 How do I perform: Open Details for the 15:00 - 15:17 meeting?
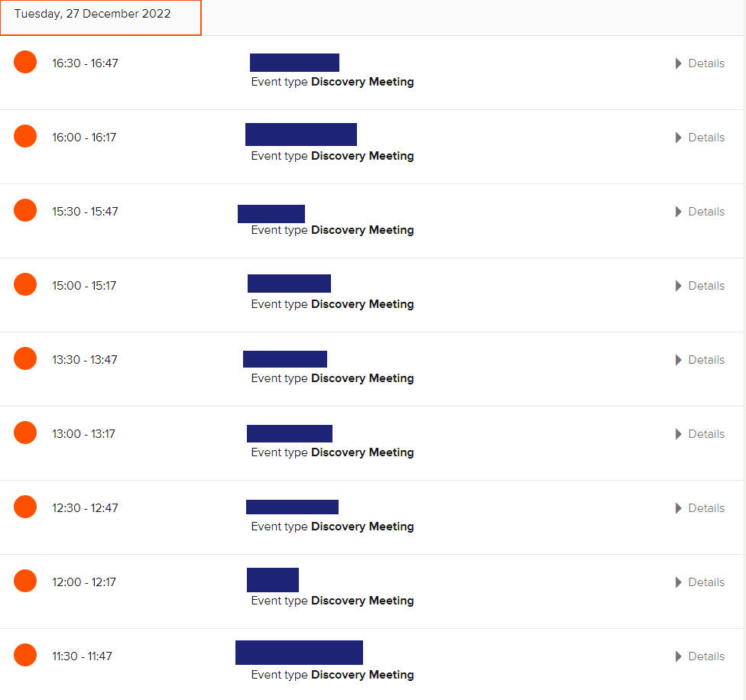point(700,286)
